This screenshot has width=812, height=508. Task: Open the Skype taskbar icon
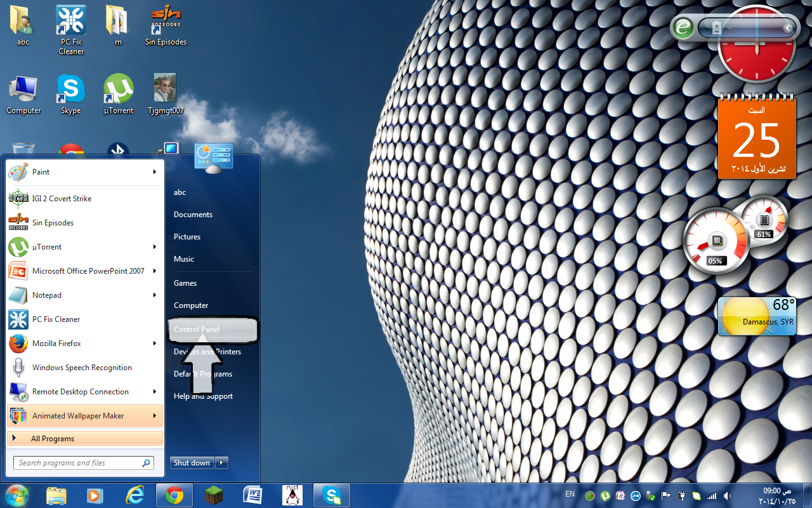click(331, 495)
